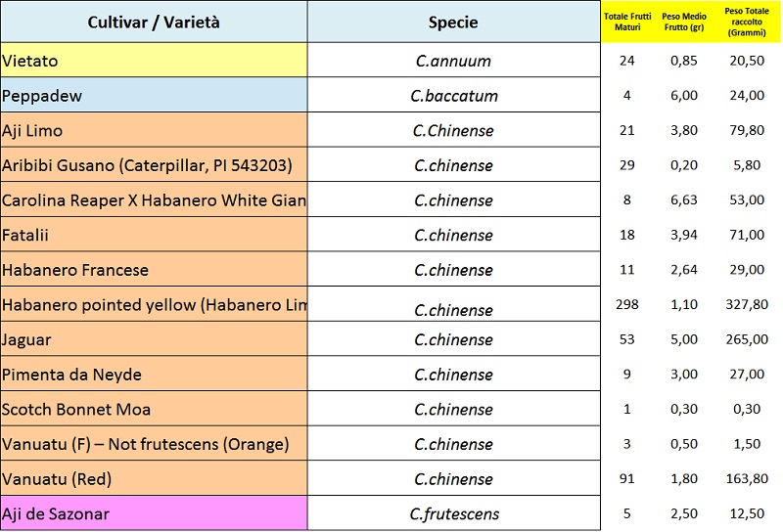Click the C.baccatum species cell
The image size is (783, 532).
click(x=453, y=95)
